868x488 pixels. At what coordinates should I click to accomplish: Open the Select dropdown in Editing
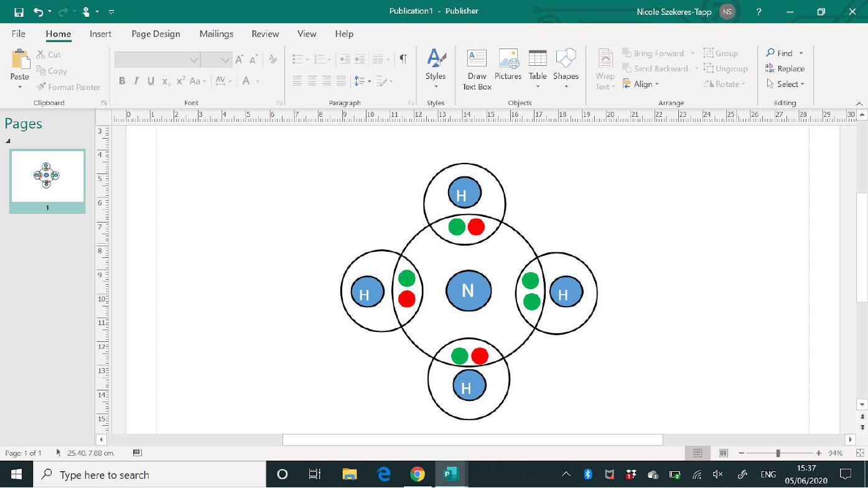[x=786, y=84]
